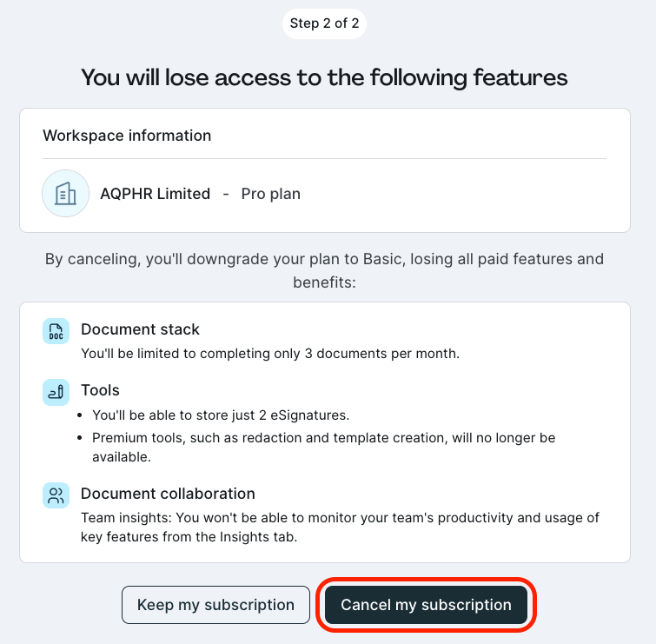Click the Document stack DOC icon
Viewport: 656px width, 644px height.
(56, 331)
